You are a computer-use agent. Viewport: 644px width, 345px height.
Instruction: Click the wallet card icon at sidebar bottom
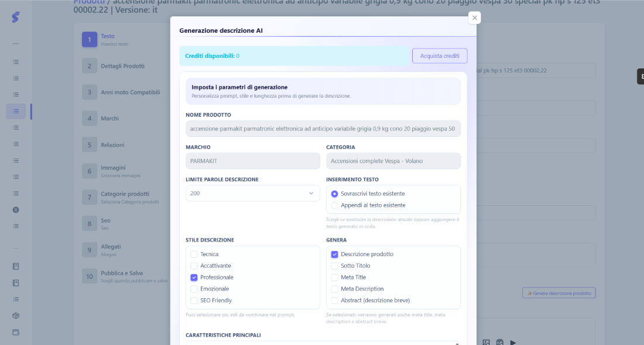(x=16, y=332)
